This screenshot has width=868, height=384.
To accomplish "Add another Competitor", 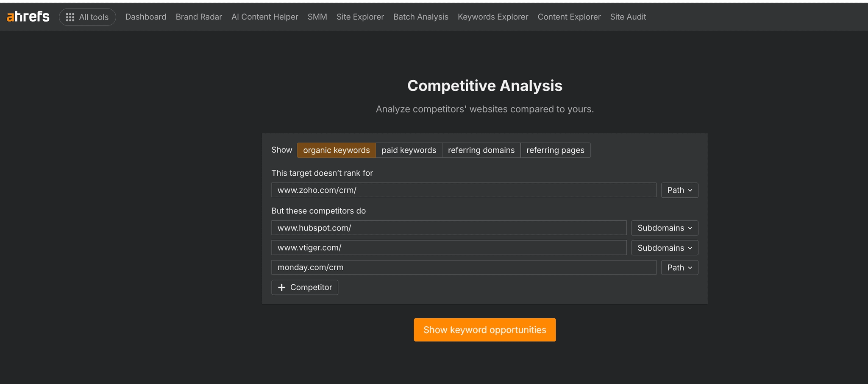I will pyautogui.click(x=305, y=287).
